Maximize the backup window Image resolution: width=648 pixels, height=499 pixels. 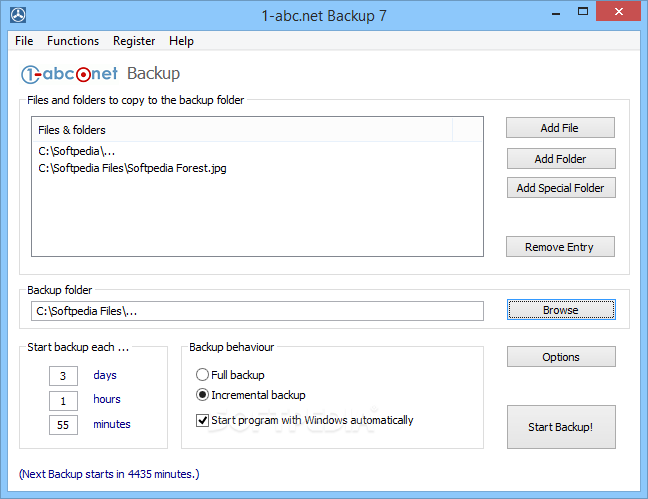click(583, 12)
